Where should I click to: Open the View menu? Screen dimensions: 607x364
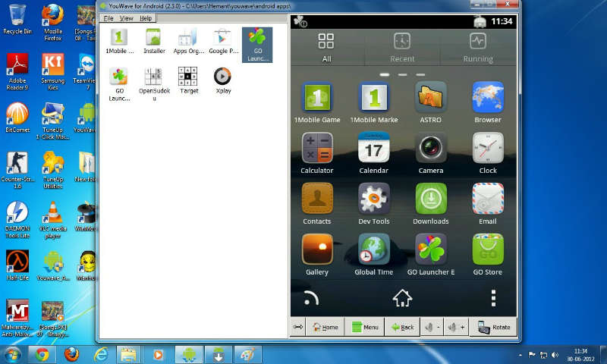127,17
